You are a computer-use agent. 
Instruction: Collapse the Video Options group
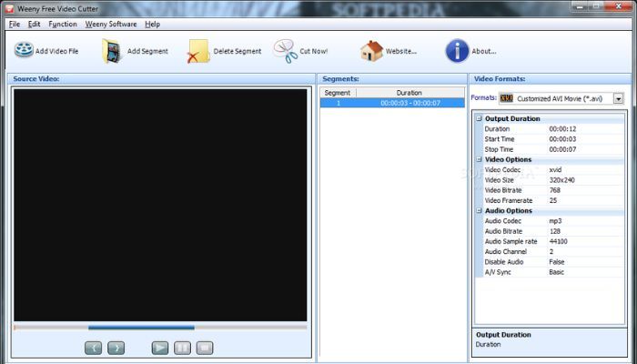(x=479, y=159)
